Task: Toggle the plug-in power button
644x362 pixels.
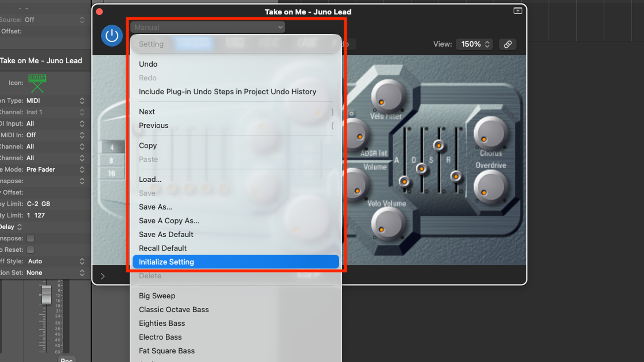Action: (x=112, y=36)
